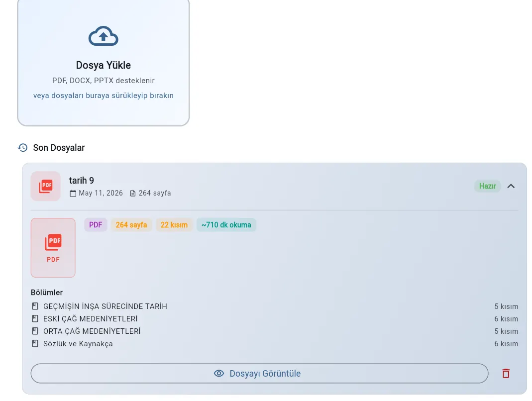Click the tarih 9 file title

click(82, 181)
